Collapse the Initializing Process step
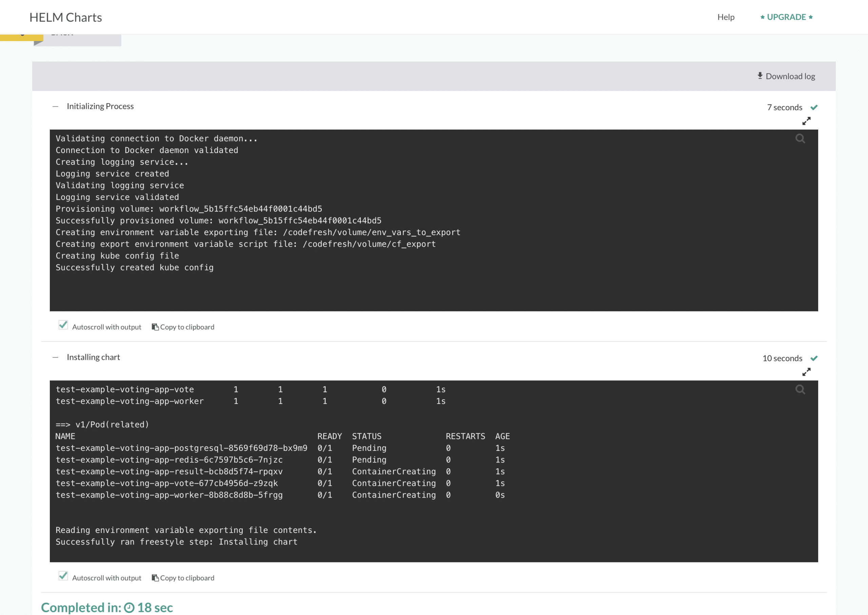Image resolution: width=868 pixels, height=615 pixels. [x=55, y=107]
